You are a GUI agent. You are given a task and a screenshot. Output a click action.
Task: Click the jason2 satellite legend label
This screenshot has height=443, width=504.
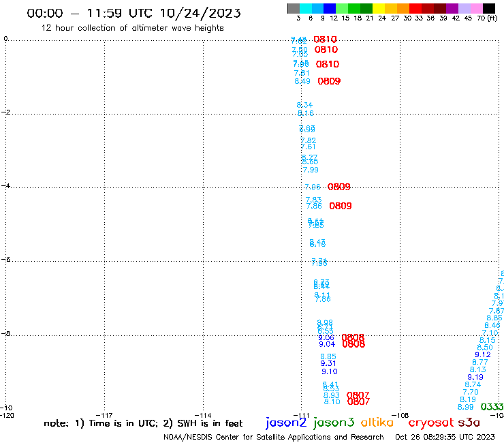coord(286,423)
